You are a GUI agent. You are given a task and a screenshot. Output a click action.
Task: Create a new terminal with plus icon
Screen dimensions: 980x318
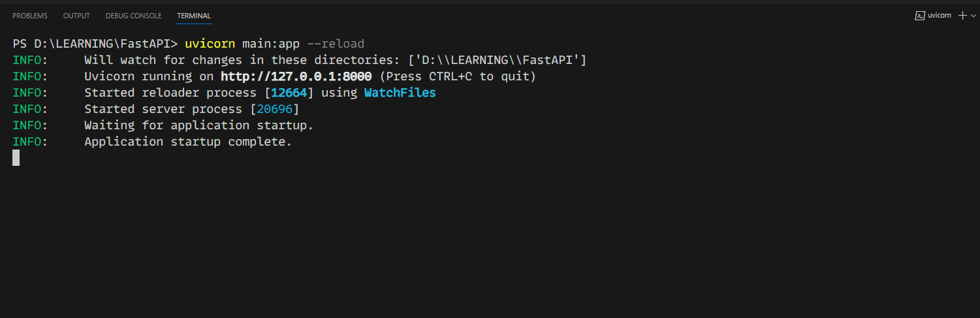962,16
